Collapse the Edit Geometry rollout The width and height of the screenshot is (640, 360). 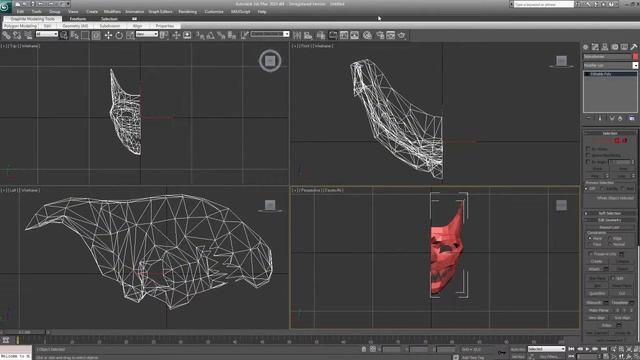(x=609, y=220)
